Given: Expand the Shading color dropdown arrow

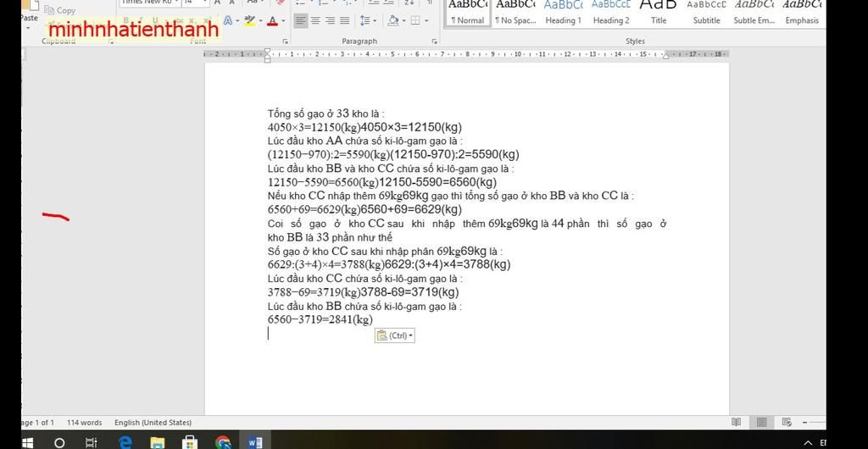Looking at the screenshot, I should point(403,21).
